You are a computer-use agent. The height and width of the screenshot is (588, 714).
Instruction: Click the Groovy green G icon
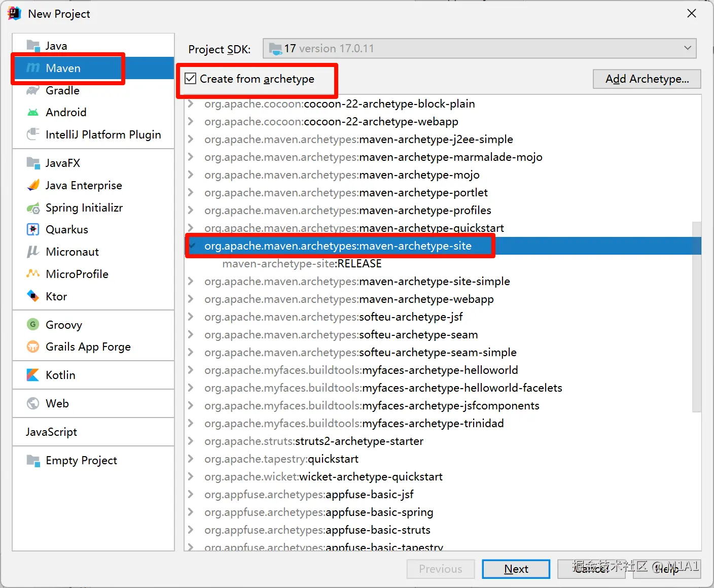tap(33, 325)
